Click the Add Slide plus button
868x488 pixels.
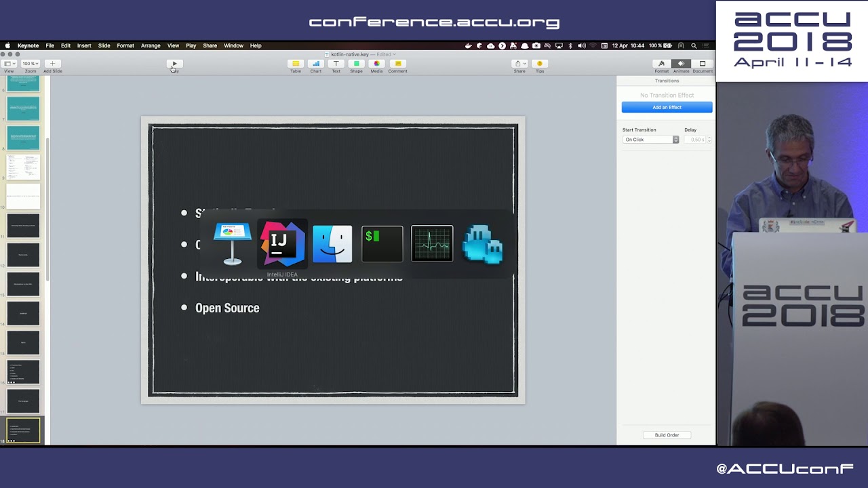(x=52, y=64)
